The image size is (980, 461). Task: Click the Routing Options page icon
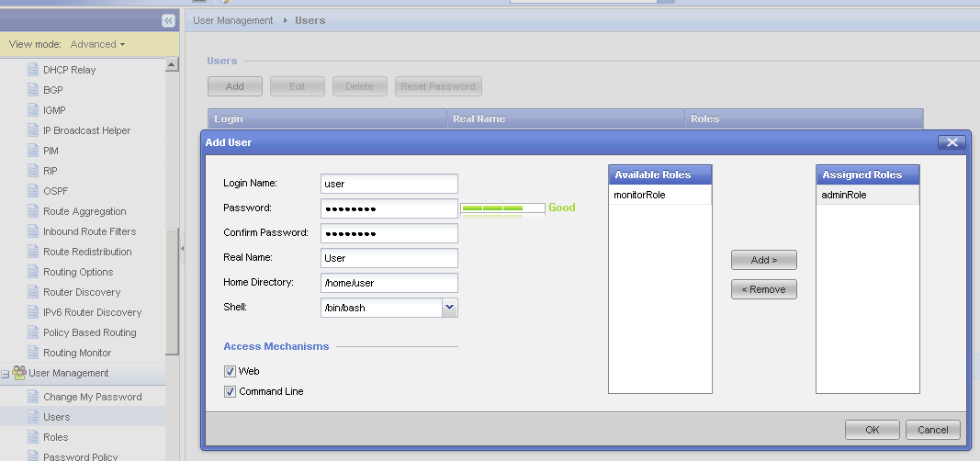33,272
